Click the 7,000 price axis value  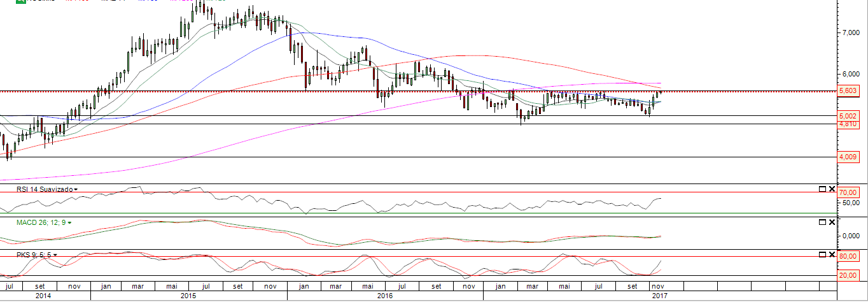click(x=850, y=32)
